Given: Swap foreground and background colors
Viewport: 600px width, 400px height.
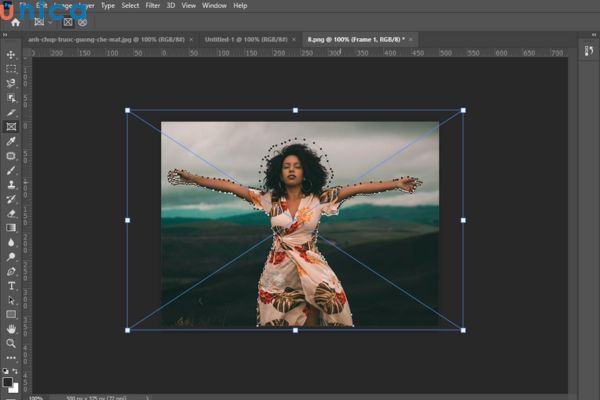Looking at the screenshot, I should [16, 371].
